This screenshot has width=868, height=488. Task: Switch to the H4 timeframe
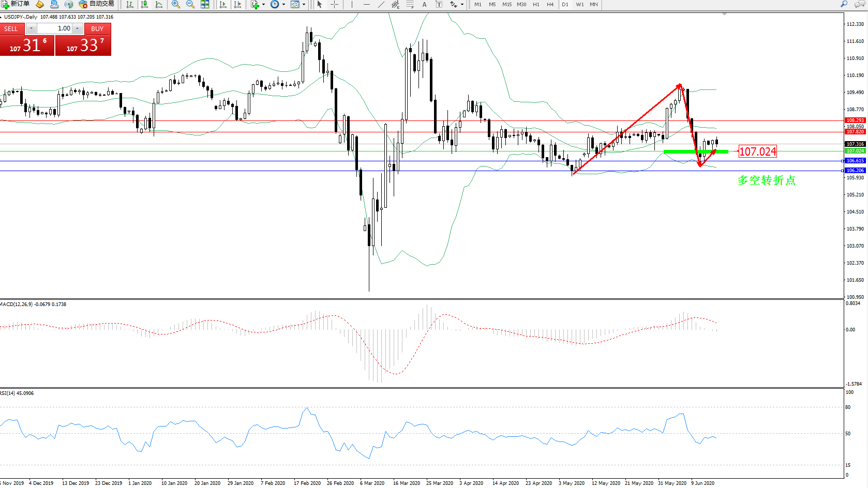coord(550,4)
